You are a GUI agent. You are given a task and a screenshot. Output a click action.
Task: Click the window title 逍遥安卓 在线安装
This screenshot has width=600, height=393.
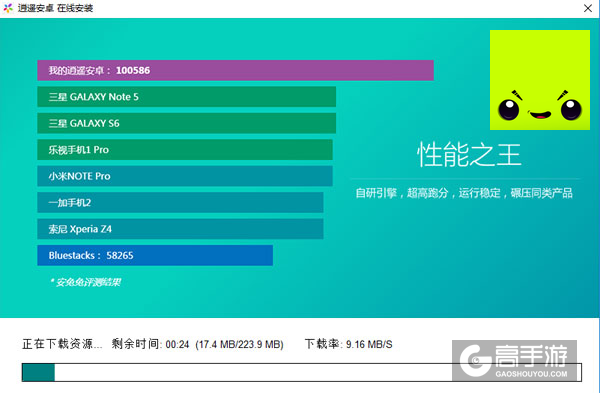pyautogui.click(x=55, y=8)
